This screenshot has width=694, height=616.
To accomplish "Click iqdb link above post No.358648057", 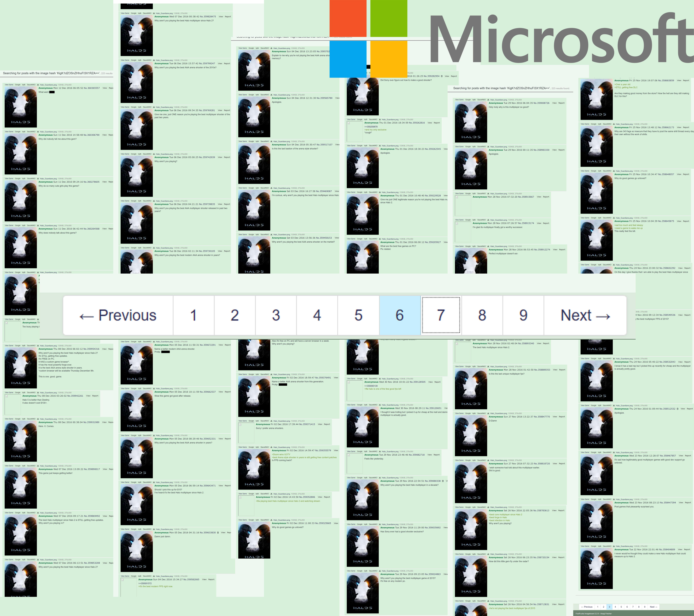I will point(600,171).
